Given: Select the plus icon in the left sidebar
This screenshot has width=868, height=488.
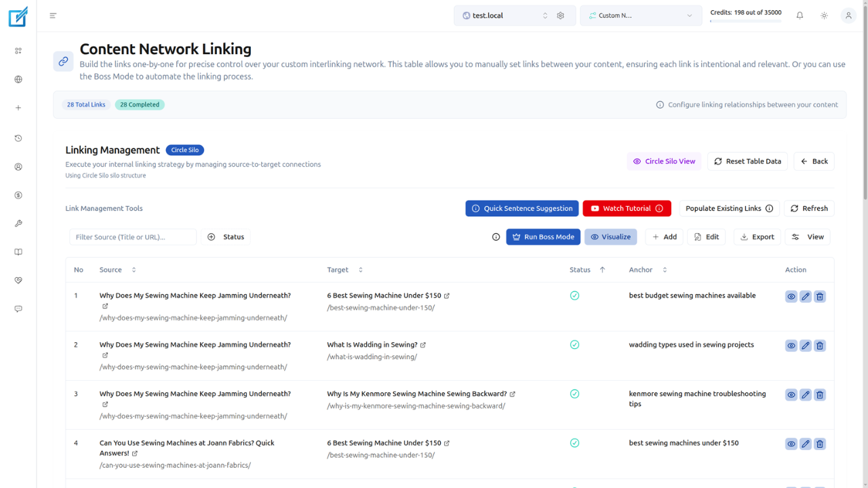Looking at the screenshot, I should tap(18, 107).
